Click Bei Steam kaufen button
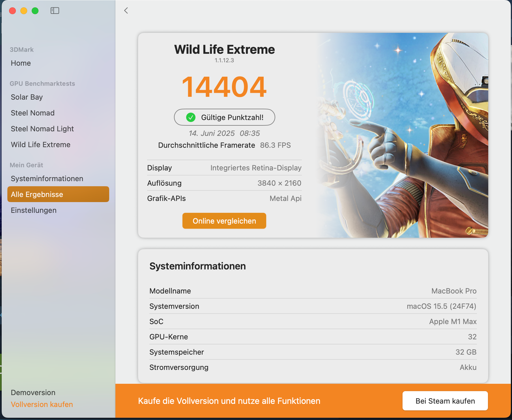The width and height of the screenshot is (512, 420). pos(445,401)
